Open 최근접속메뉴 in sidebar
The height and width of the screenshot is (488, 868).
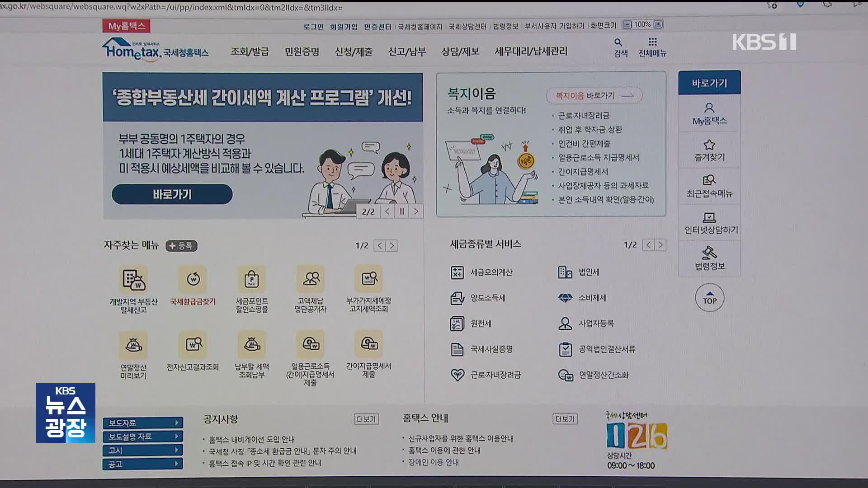coord(709,186)
